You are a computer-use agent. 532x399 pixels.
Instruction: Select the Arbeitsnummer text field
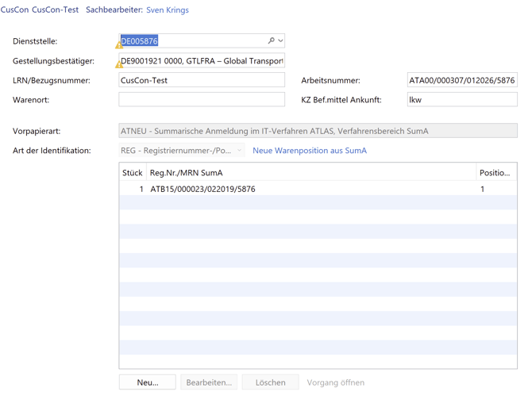click(x=461, y=80)
